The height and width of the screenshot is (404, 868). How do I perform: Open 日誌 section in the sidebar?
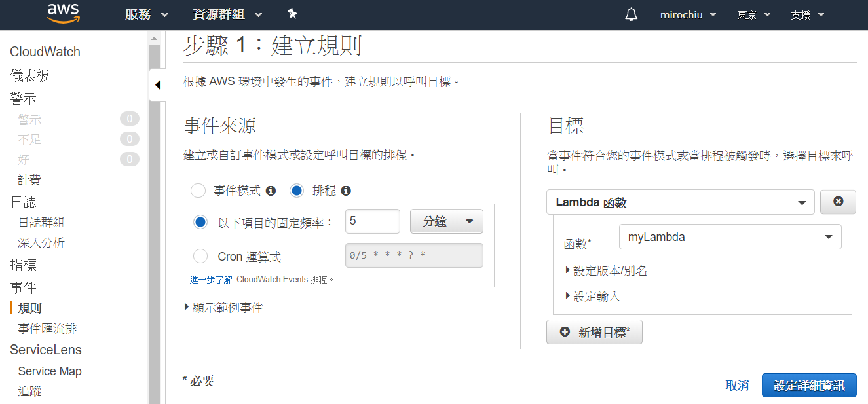[23, 202]
